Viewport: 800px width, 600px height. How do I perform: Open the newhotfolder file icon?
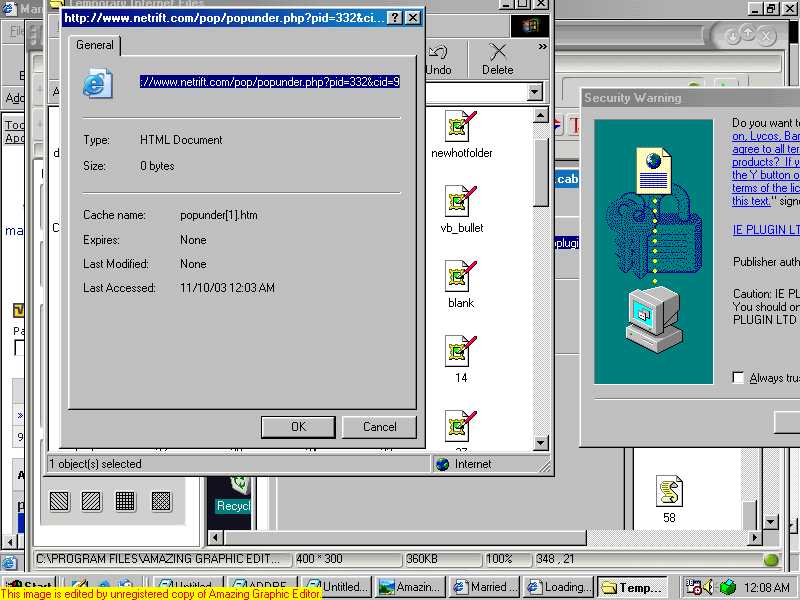459,127
